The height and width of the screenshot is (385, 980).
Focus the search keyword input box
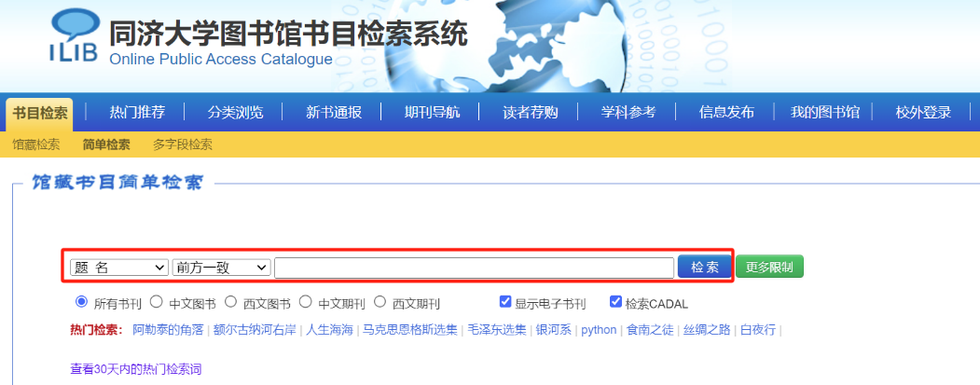coord(475,268)
